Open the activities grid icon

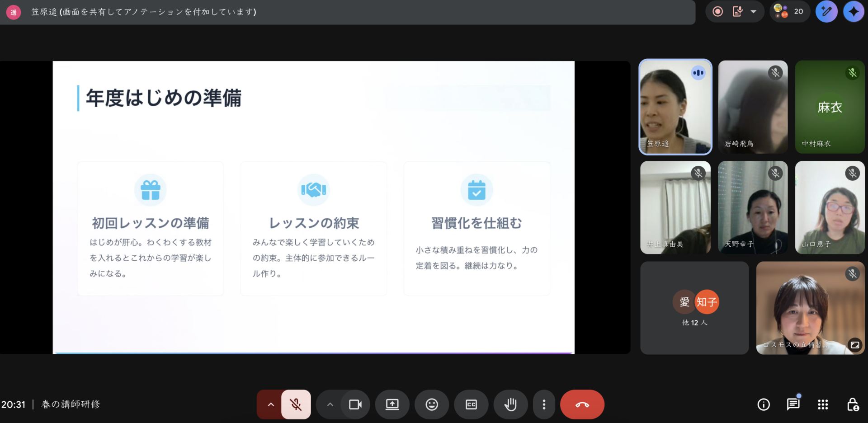tap(823, 404)
